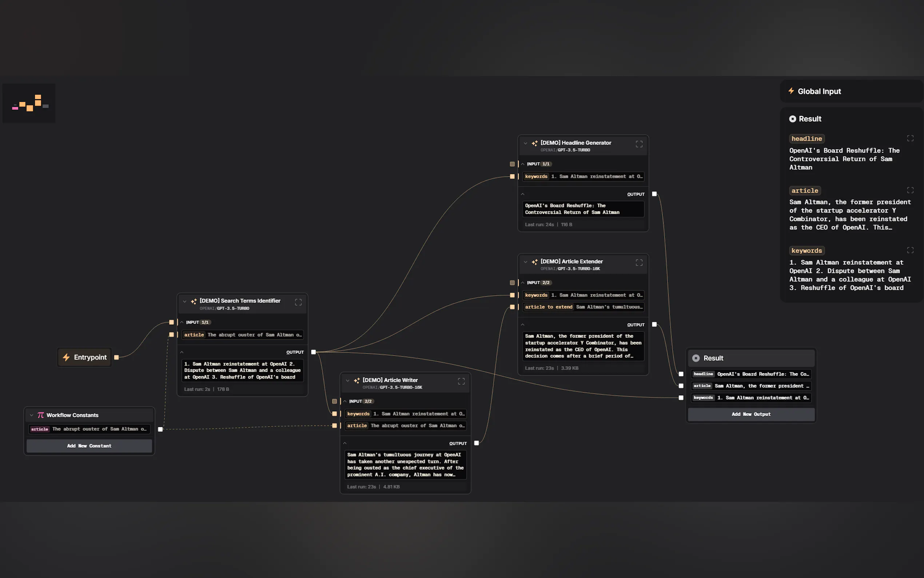This screenshot has width=924, height=578.
Task: Select the Result panel header
Action: pos(810,119)
